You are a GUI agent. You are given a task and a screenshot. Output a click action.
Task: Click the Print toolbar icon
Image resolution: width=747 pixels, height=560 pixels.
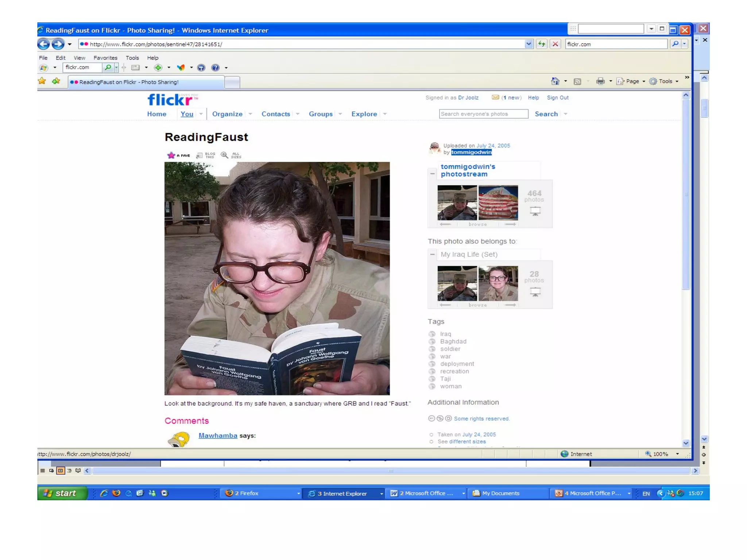[x=600, y=81]
